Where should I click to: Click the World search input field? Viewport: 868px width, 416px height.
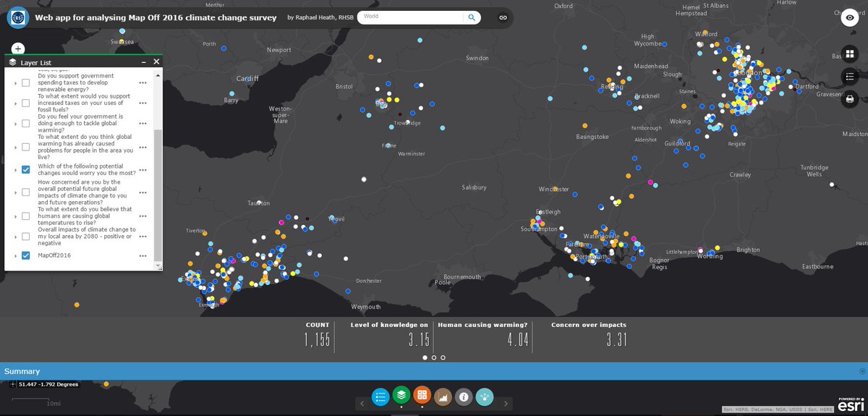(411, 17)
